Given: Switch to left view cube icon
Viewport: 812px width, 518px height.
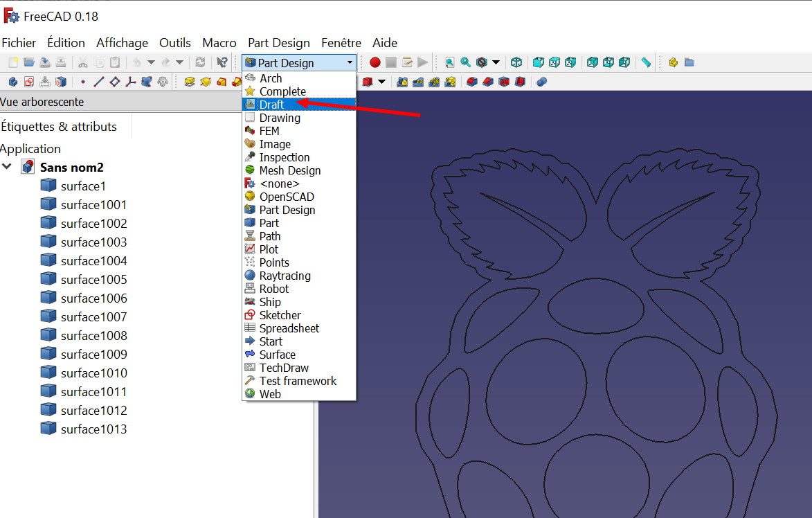Looking at the screenshot, I should click(x=624, y=63).
